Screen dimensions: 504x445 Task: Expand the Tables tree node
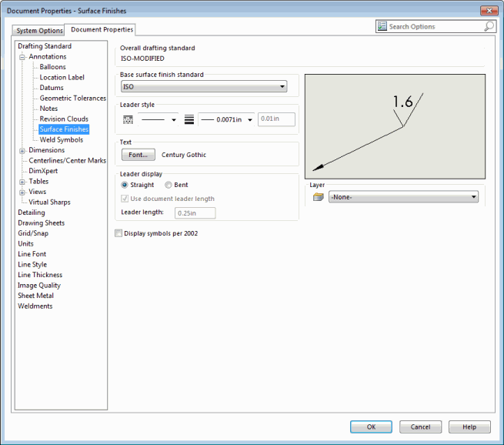tap(22, 182)
